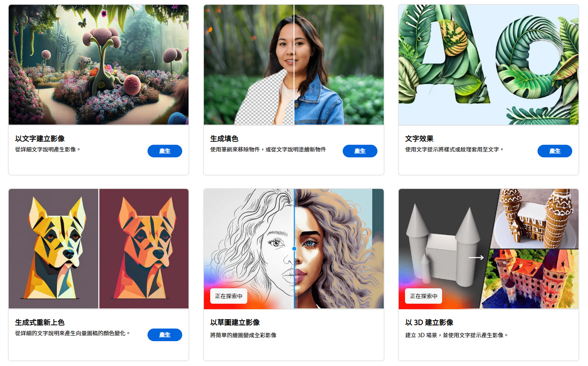Screen dimensions: 588x366
Task: Click the white arrow icon in 3D castle image
Action: 476,258
